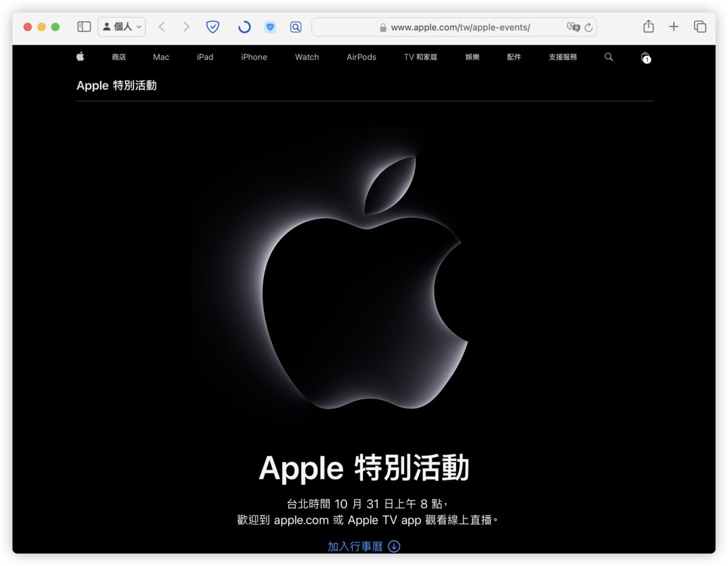Open the iPad menu

205,57
